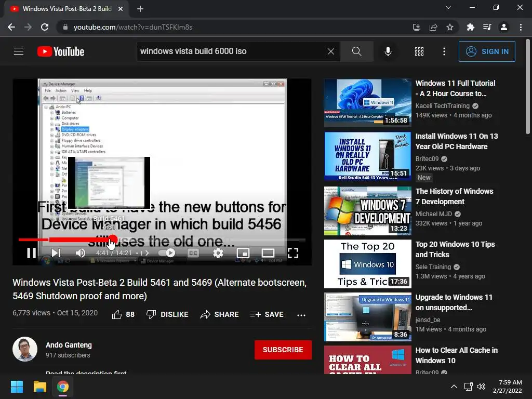Open Kaceli TechTraining channel

pos(443,106)
